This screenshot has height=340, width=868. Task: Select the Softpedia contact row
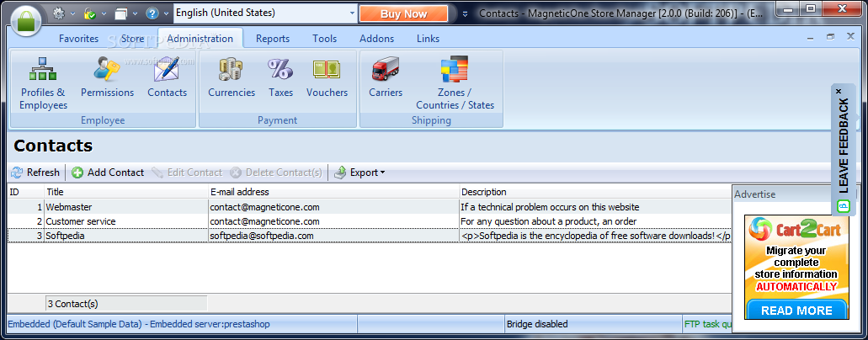tap(370, 236)
